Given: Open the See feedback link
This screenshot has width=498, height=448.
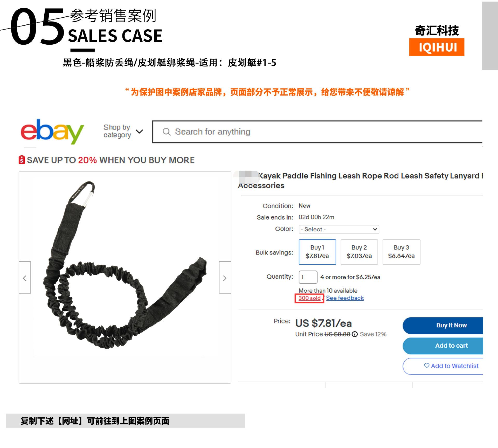Looking at the screenshot, I should (345, 298).
